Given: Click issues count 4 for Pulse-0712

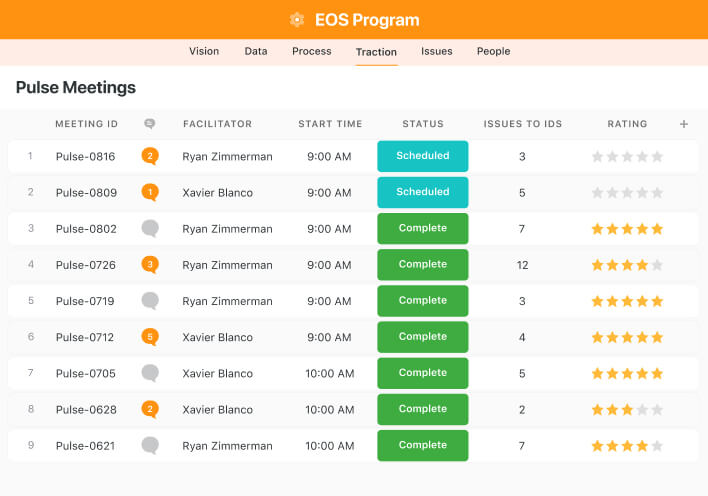Looking at the screenshot, I should 522,337.
